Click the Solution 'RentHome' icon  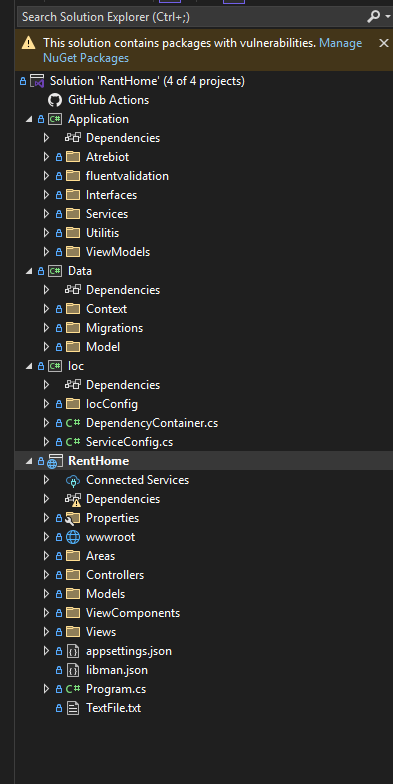(38, 81)
